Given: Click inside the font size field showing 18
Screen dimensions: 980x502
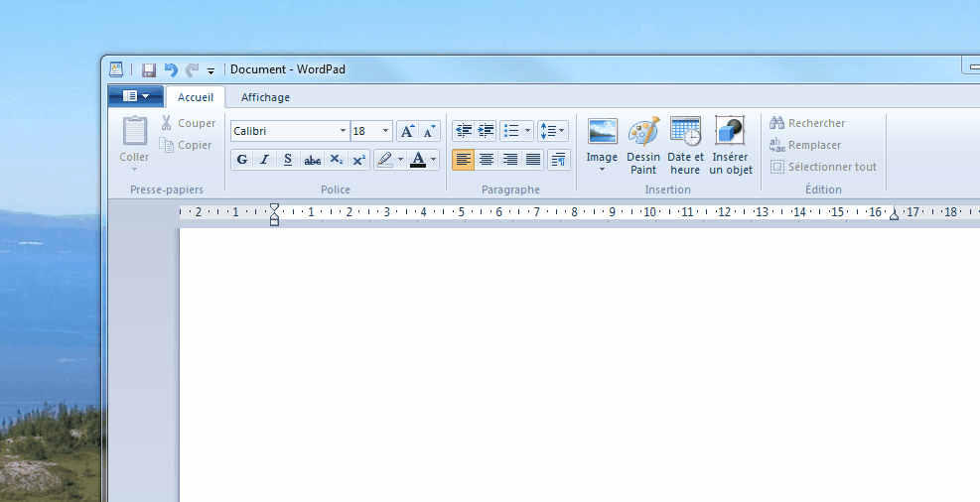Looking at the screenshot, I should click(365, 131).
